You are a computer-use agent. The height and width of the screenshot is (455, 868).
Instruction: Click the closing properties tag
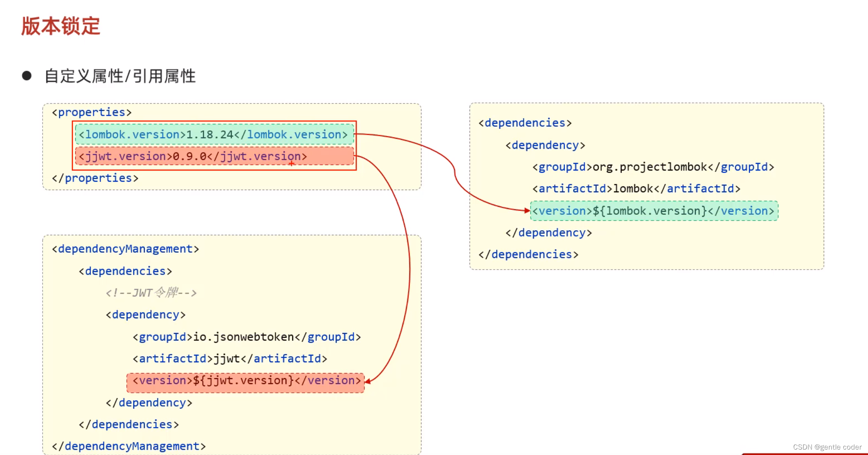coord(95,178)
